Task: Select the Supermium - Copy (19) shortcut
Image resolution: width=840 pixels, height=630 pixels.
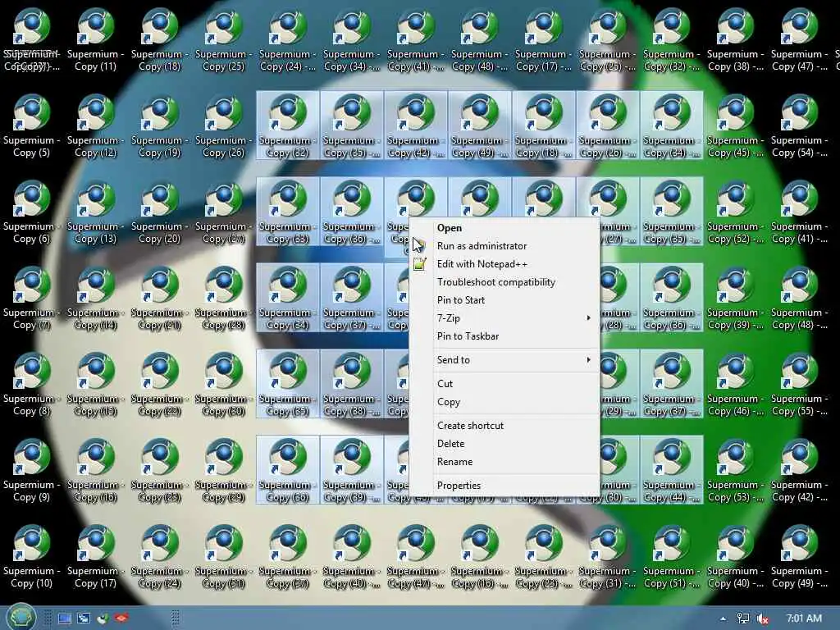Action: click(x=160, y=126)
